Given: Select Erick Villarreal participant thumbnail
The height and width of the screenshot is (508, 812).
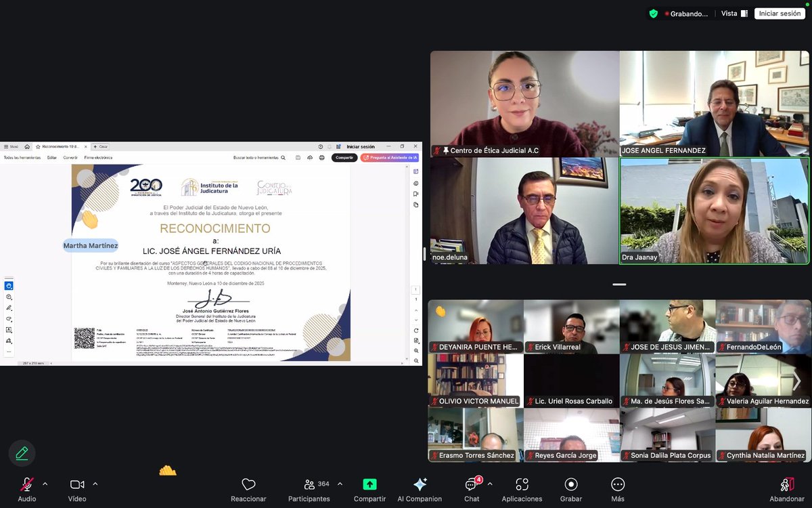Looking at the screenshot, I should point(572,326).
